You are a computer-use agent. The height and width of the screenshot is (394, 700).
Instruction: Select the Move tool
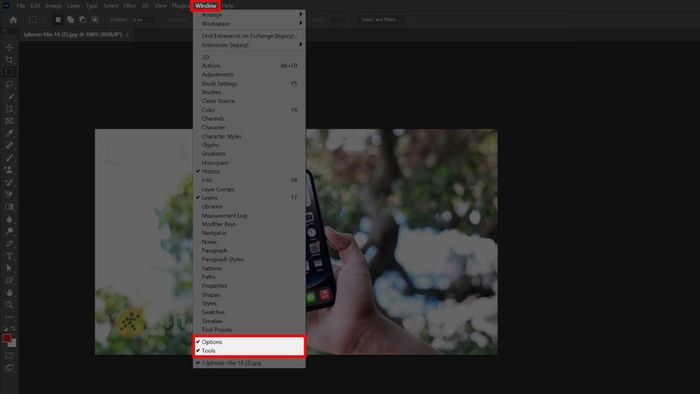click(9, 47)
